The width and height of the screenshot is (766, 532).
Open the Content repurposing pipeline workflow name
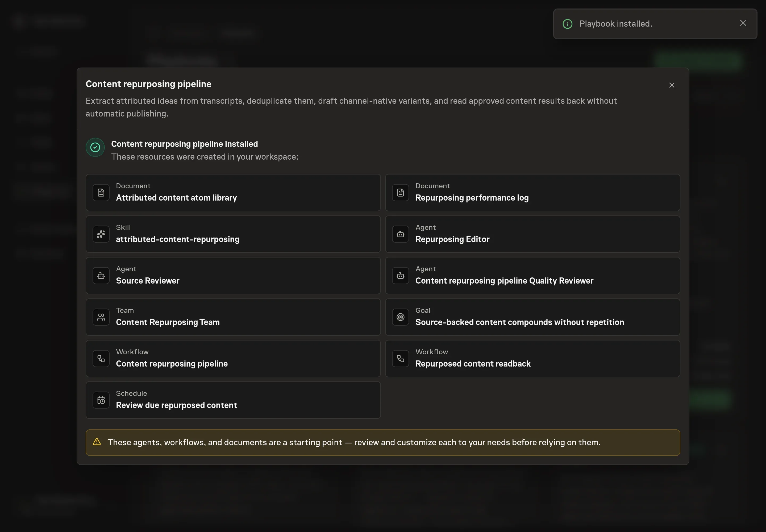(172, 364)
